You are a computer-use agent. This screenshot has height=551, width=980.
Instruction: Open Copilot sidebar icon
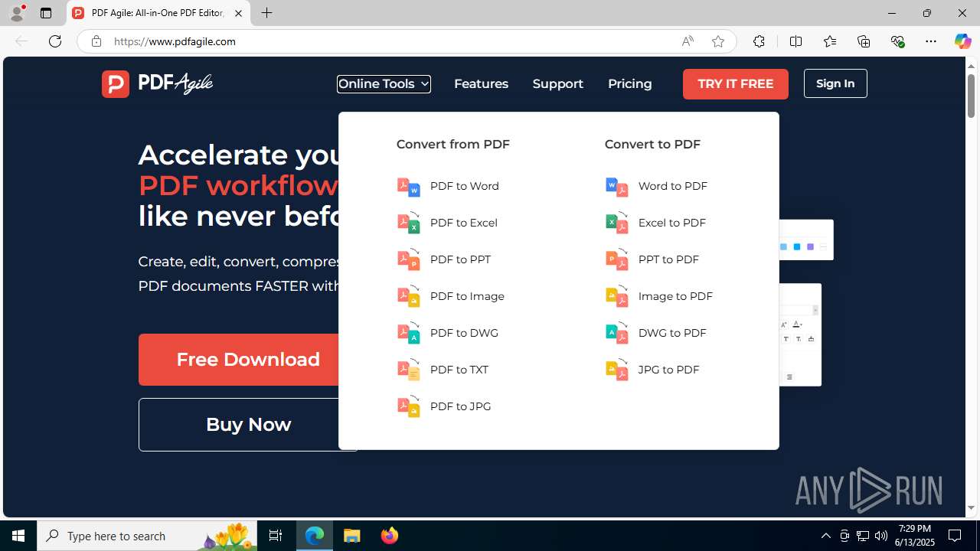click(x=962, y=41)
